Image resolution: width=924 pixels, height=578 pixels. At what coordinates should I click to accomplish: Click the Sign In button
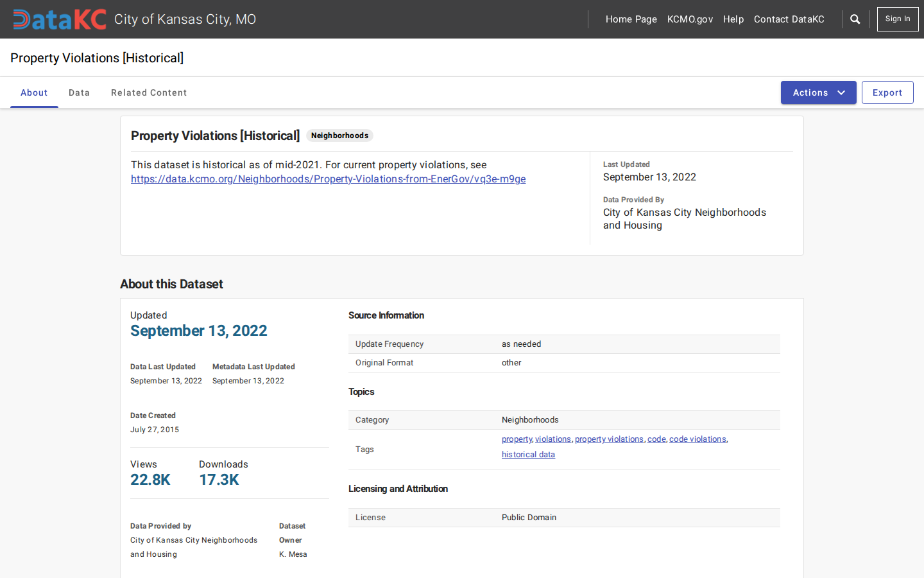click(x=898, y=19)
